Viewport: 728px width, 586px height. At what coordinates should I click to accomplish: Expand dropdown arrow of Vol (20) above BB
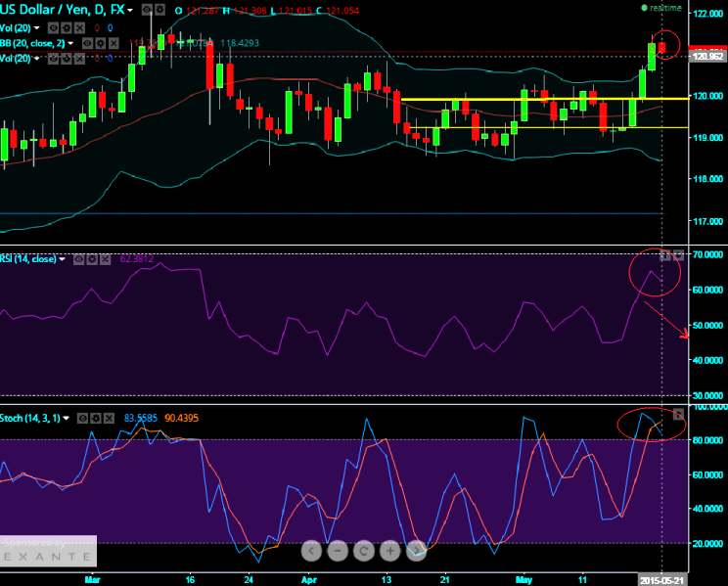point(36,28)
